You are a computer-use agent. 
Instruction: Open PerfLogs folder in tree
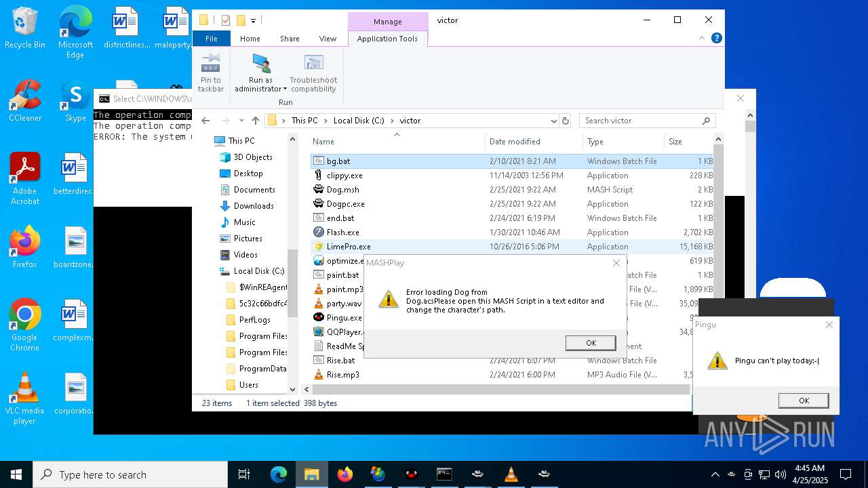click(254, 320)
